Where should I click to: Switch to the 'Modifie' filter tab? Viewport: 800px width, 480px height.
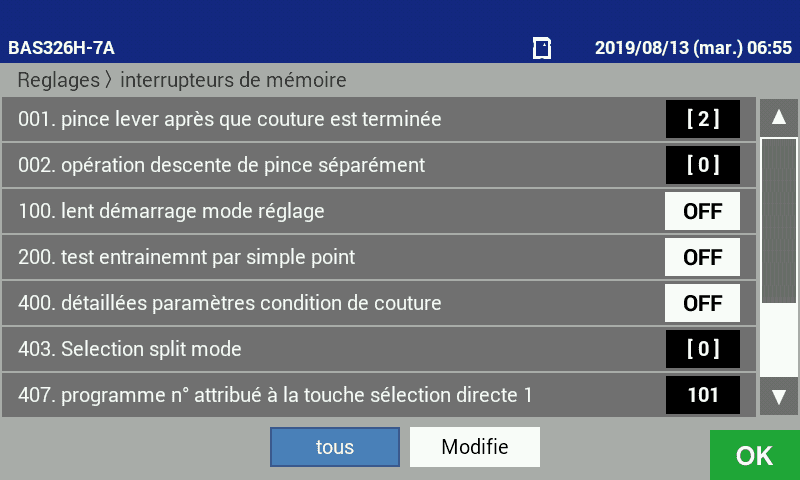click(474, 447)
